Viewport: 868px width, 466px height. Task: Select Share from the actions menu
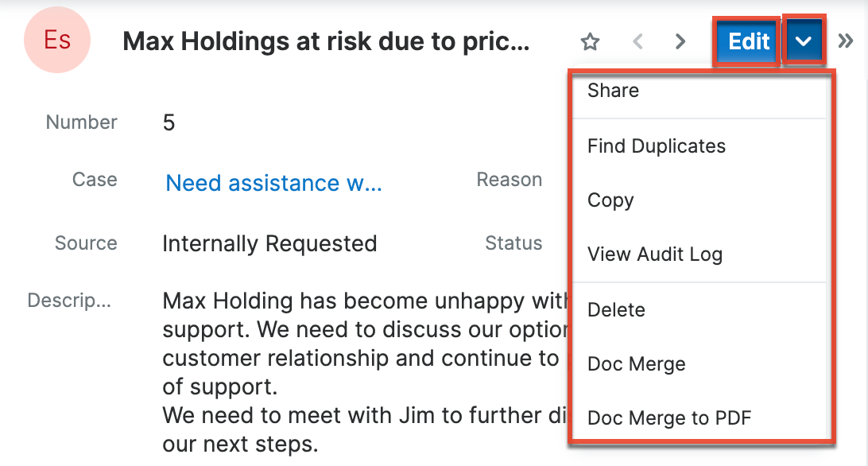613,91
